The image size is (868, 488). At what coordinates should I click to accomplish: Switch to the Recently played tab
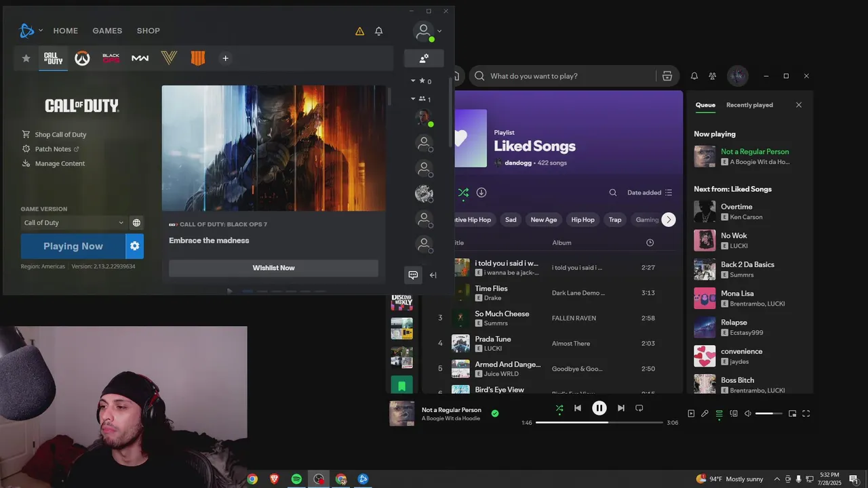pos(749,105)
